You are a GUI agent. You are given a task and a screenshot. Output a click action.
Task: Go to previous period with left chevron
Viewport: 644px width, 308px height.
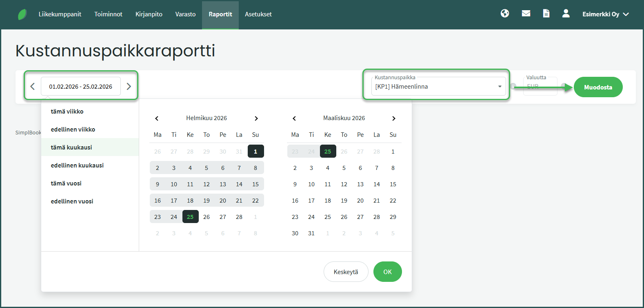[x=33, y=87]
